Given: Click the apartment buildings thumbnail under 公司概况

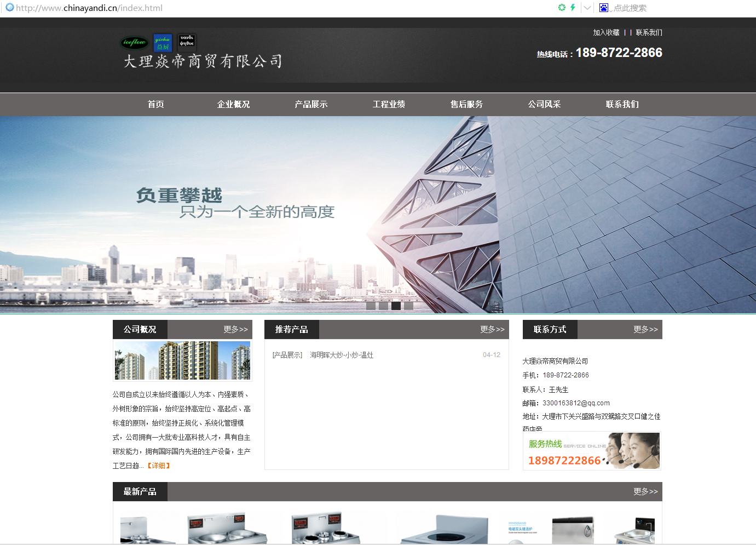Looking at the screenshot, I should pos(182,360).
